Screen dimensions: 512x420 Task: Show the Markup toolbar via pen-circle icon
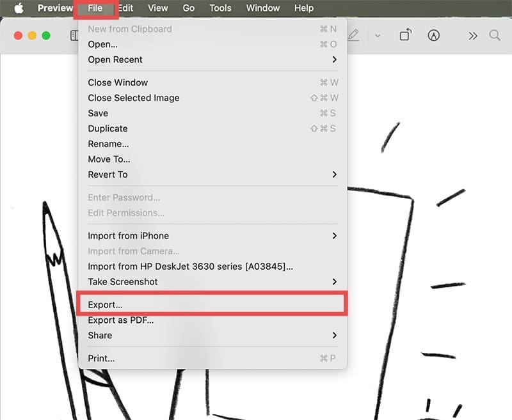point(435,36)
